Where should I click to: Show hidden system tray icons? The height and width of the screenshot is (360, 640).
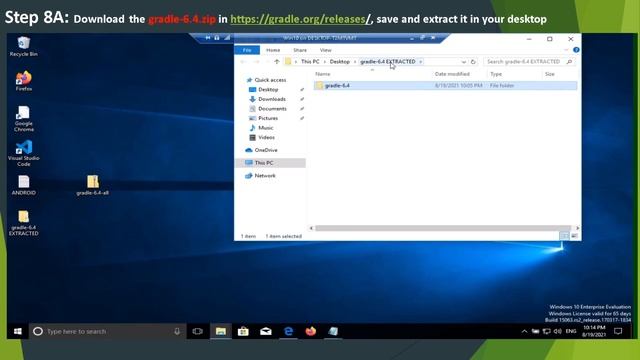pos(524,331)
